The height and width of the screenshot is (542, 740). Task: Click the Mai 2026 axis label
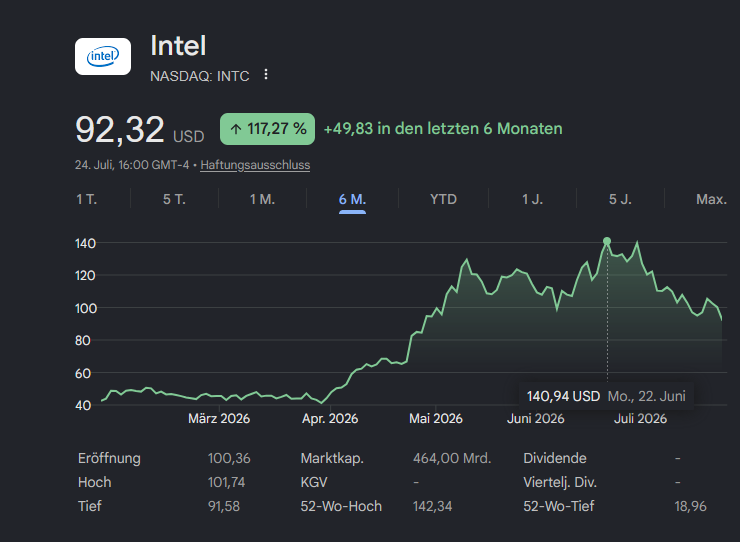[x=436, y=419]
